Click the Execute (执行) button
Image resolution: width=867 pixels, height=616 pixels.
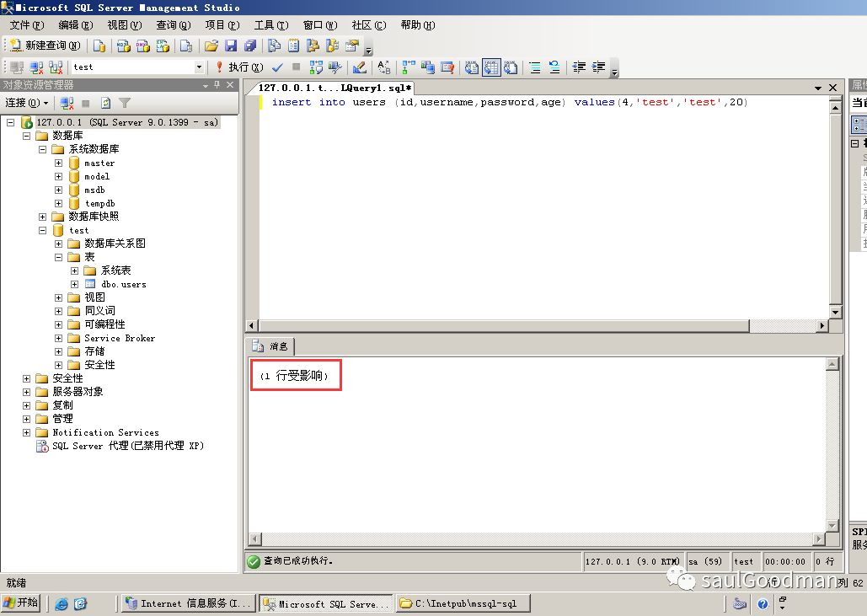(240, 67)
